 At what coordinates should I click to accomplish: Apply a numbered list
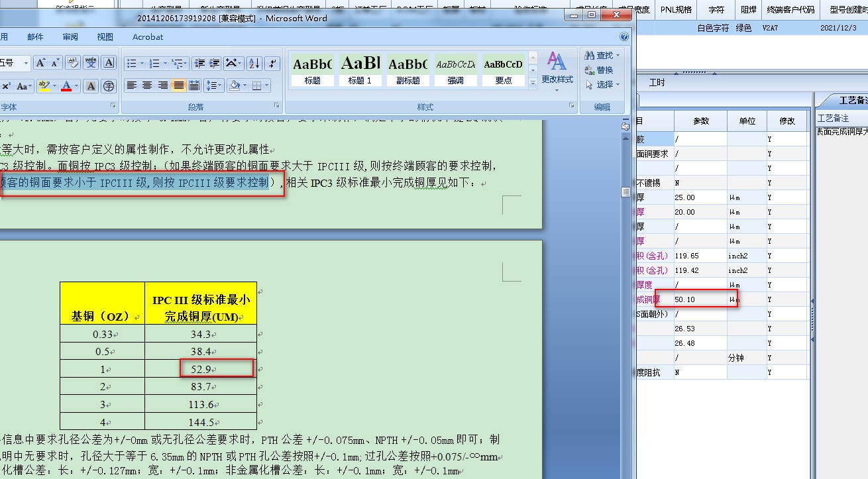click(x=154, y=63)
